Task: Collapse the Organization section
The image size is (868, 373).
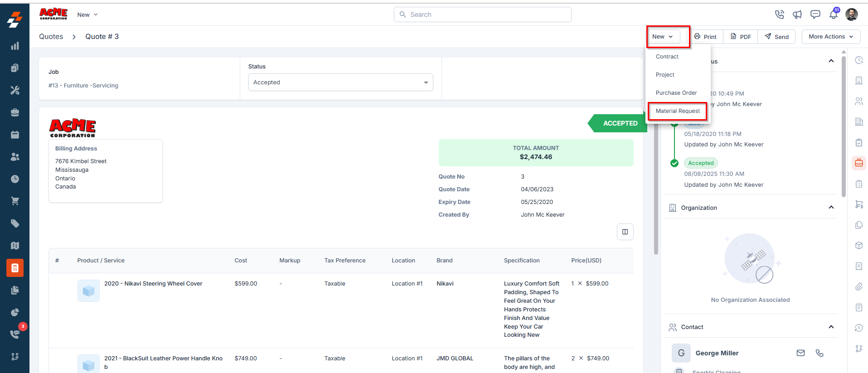Action: (831, 208)
